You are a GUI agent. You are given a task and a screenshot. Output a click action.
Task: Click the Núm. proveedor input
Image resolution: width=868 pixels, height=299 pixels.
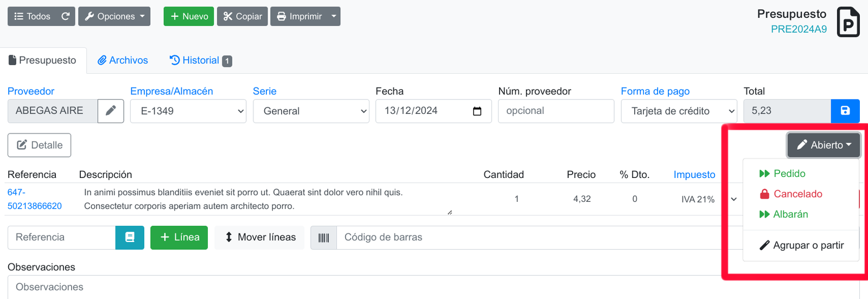(556, 111)
